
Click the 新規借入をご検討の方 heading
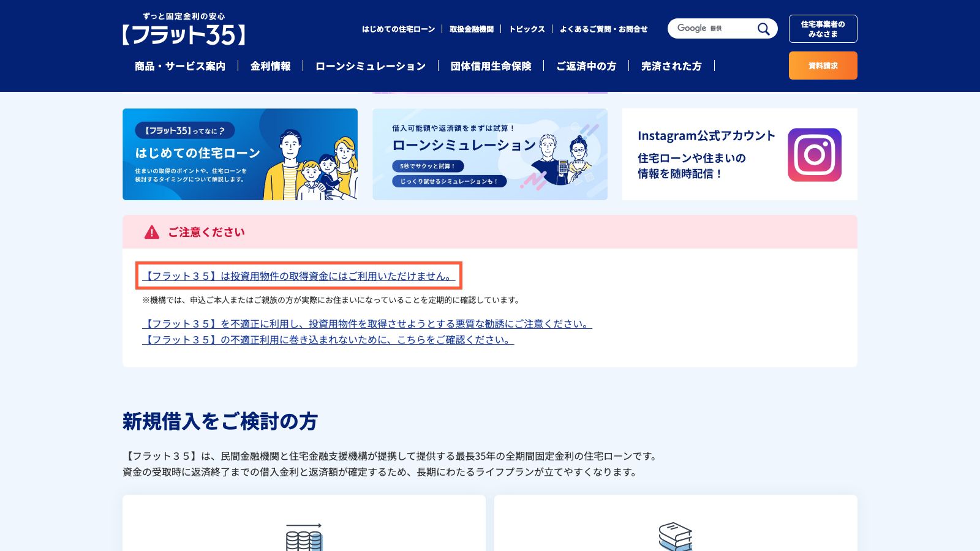[220, 421]
